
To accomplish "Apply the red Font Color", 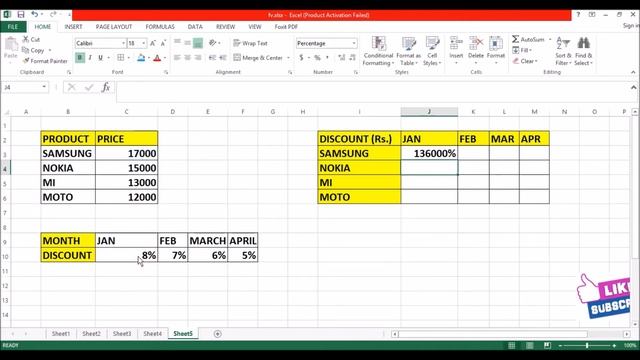I will (x=157, y=58).
